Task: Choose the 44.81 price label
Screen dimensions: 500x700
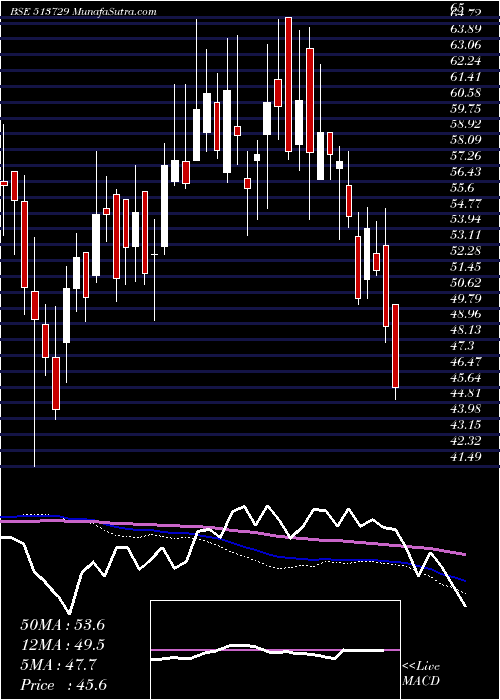Action: 466,394
